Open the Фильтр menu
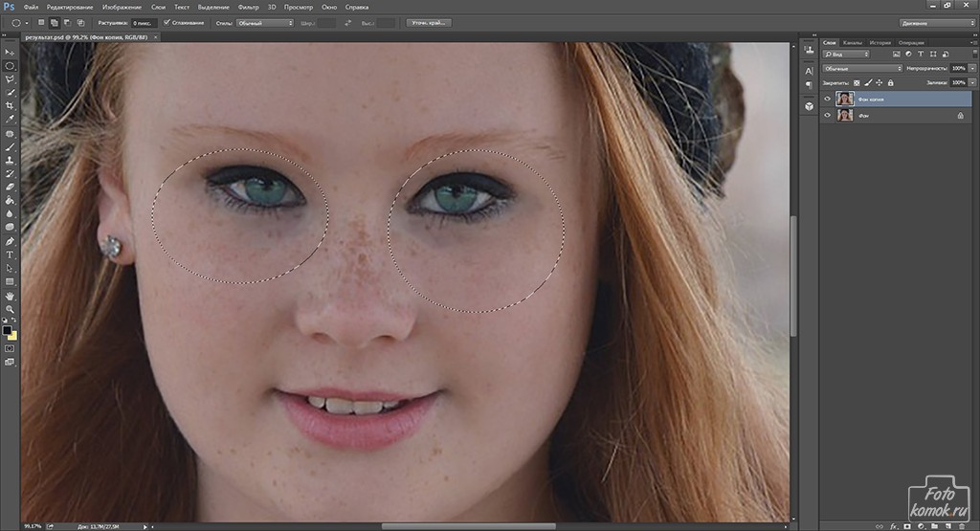 (x=248, y=7)
